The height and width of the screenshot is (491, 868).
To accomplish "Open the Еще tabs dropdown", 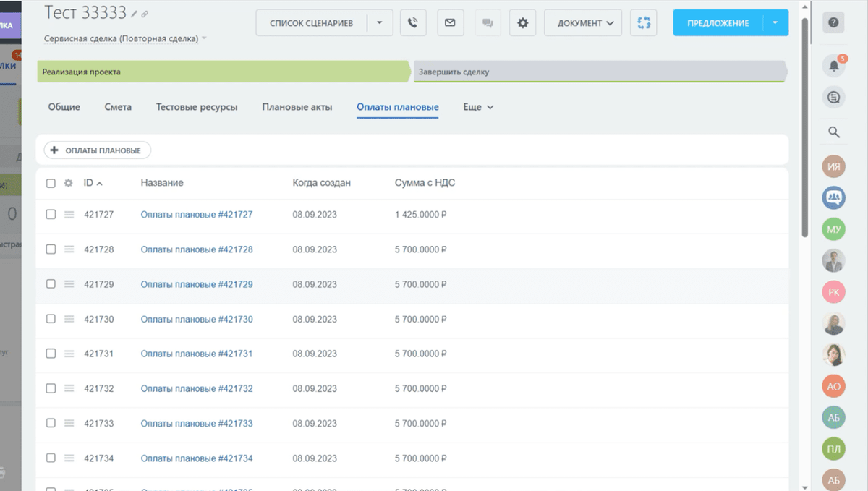I will pyautogui.click(x=478, y=107).
